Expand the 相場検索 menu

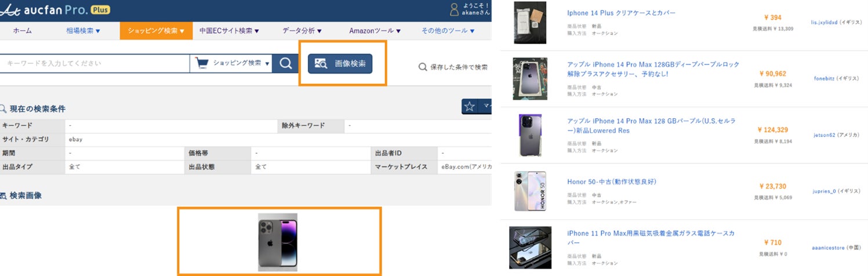(83, 31)
